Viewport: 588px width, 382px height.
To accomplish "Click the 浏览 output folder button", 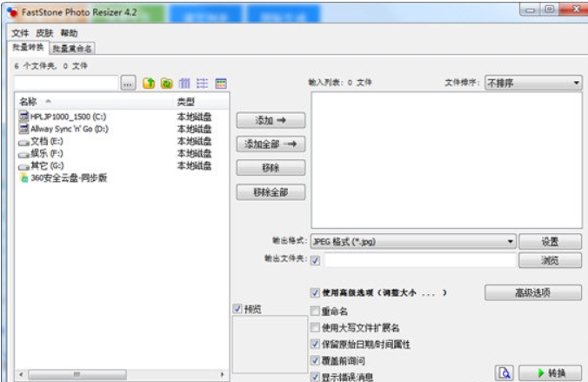I will pyautogui.click(x=550, y=260).
